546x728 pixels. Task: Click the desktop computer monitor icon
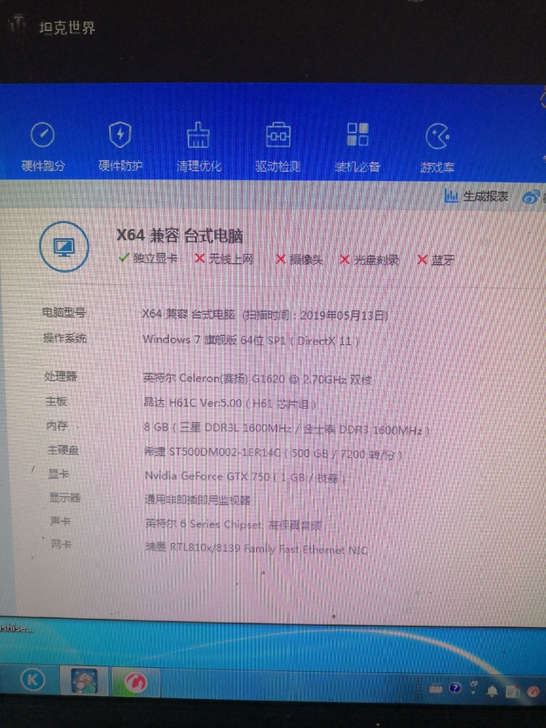point(64,247)
